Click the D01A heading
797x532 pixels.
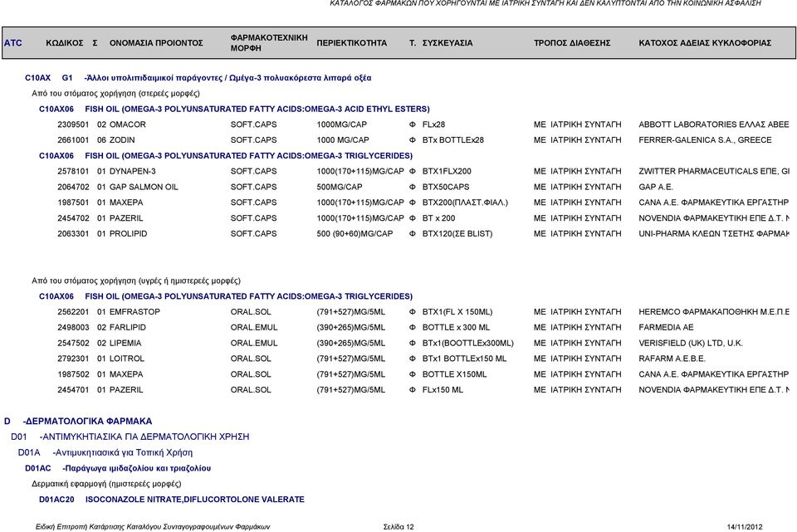(105, 452)
